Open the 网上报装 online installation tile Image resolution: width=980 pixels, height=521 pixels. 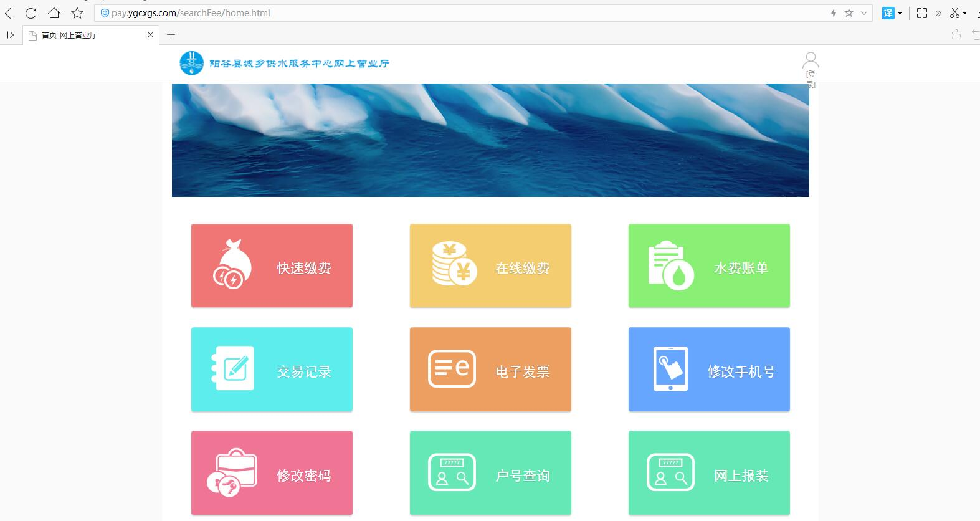click(709, 472)
